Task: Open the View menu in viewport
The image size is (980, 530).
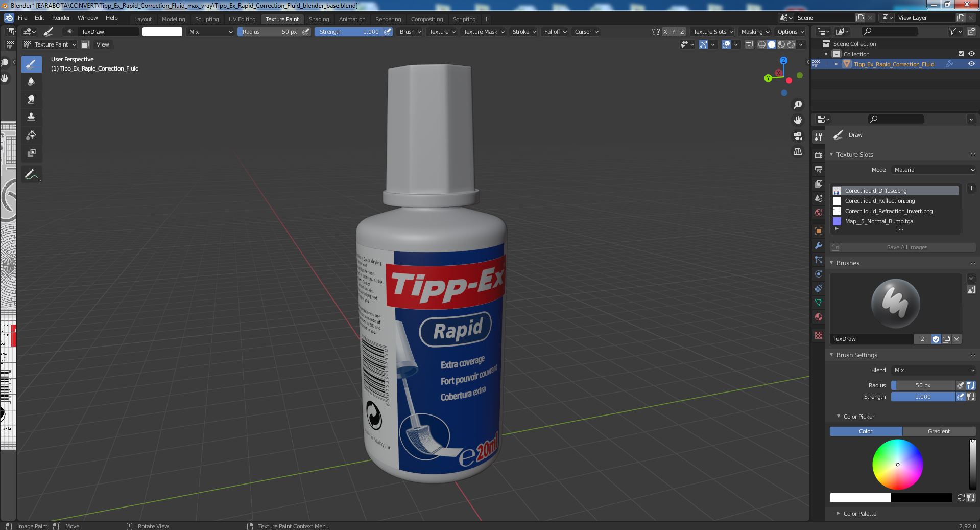Action: (103, 44)
